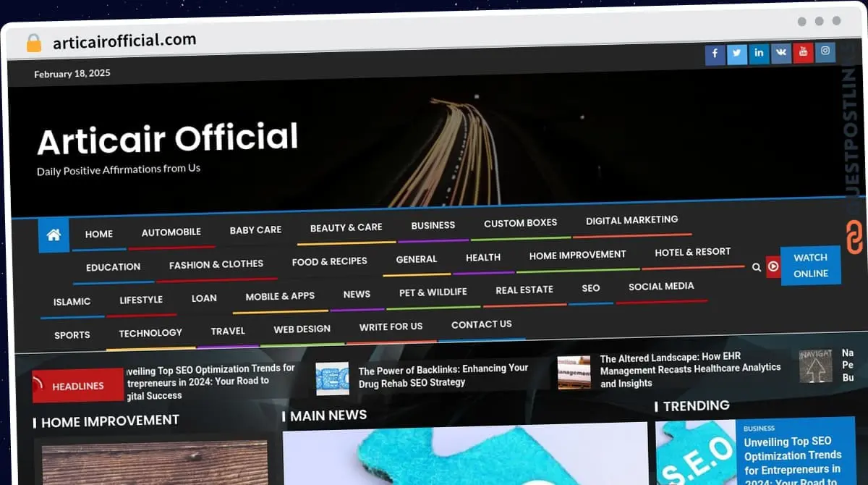Open the VK social icon

781,53
